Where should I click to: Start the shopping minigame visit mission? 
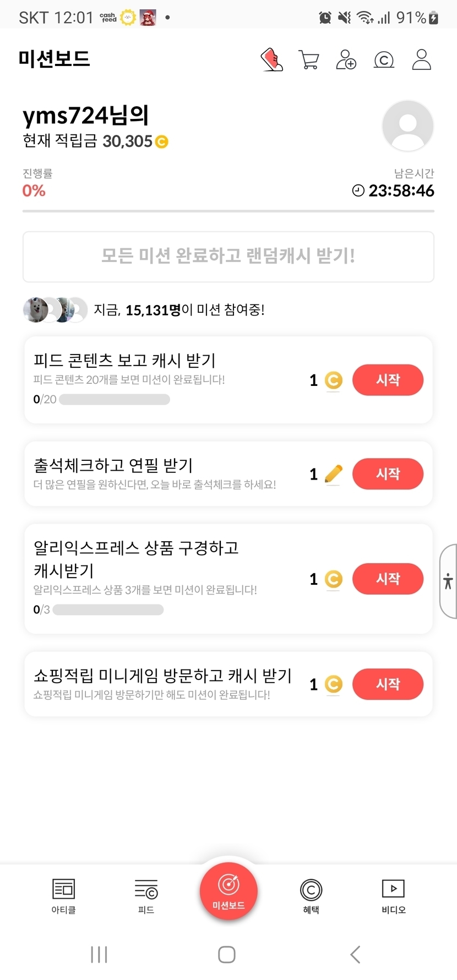388,684
